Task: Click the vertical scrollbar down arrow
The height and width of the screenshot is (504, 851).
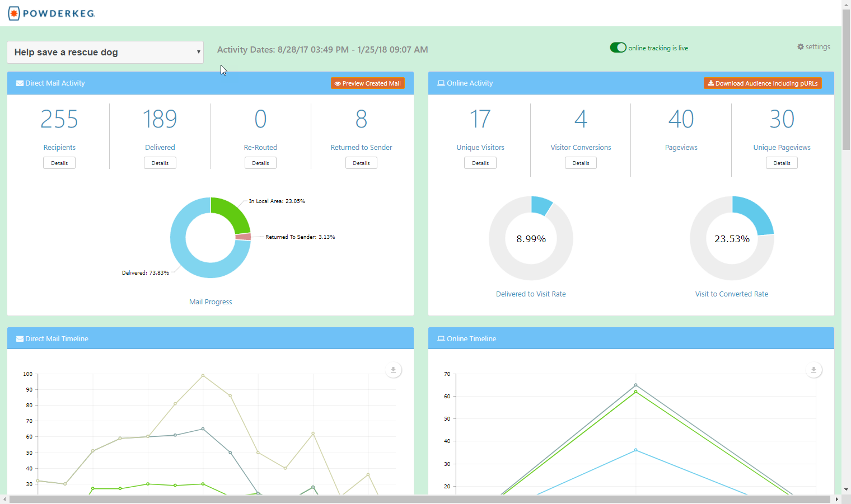Action: (846, 489)
